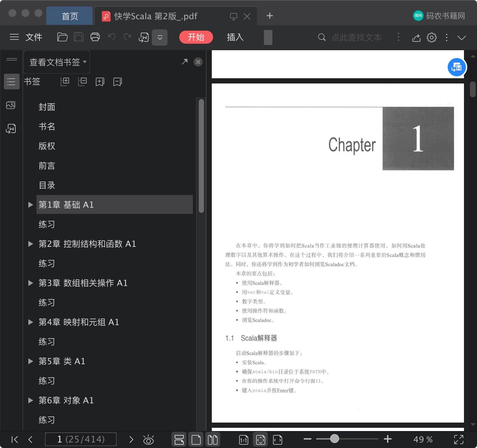Click the 码农书籍网 account label
Viewport: 477px width, 448px height.
(445, 16)
